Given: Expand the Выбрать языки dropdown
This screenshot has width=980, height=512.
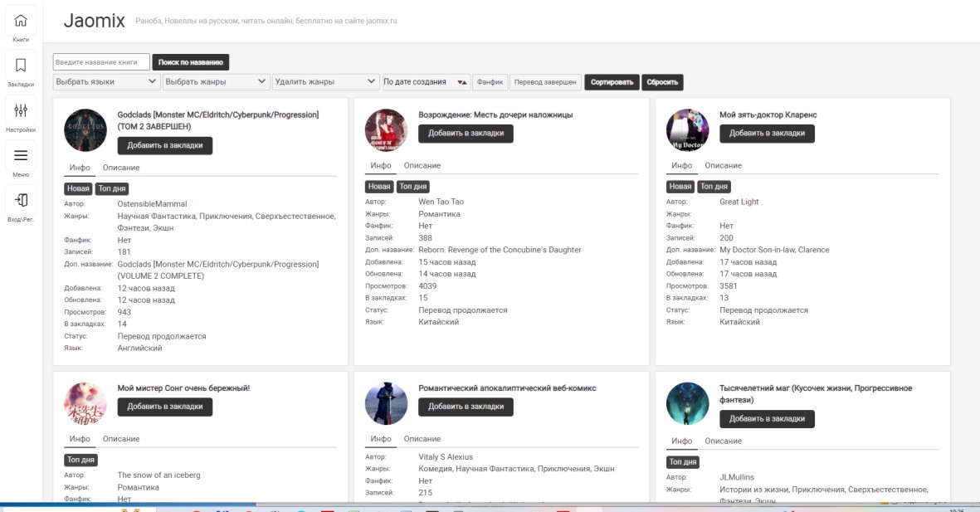Looking at the screenshot, I should pyautogui.click(x=106, y=82).
